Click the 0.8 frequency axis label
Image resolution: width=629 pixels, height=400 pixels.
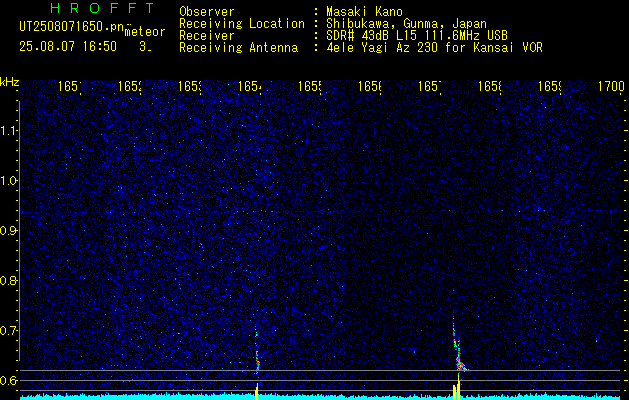8,280
